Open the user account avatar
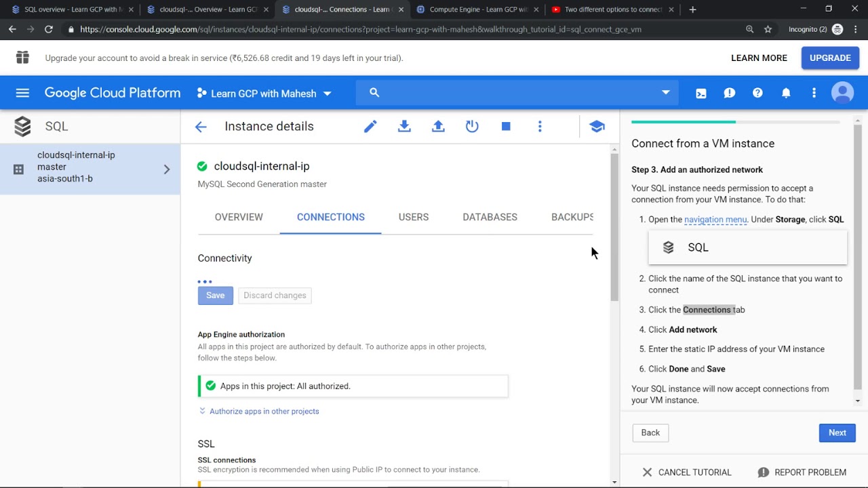The height and width of the screenshot is (488, 868). tap(842, 93)
